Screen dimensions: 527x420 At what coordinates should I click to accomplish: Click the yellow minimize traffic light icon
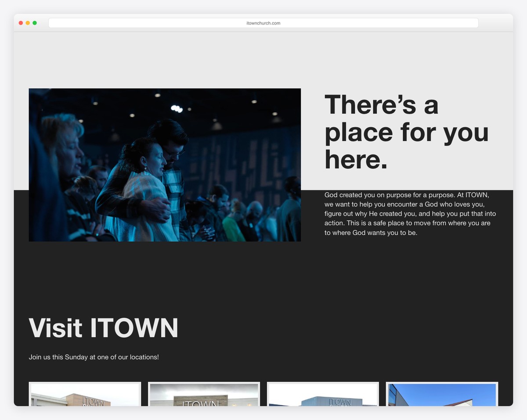[28, 22]
